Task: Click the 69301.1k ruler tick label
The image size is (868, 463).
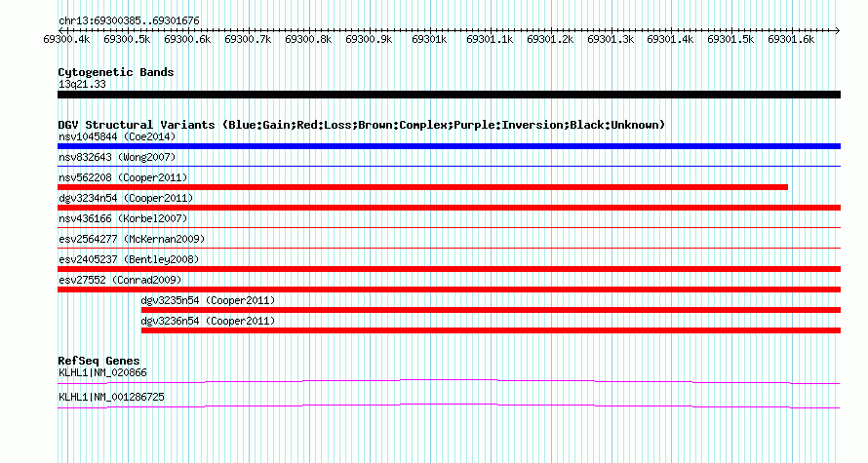Action: point(490,40)
